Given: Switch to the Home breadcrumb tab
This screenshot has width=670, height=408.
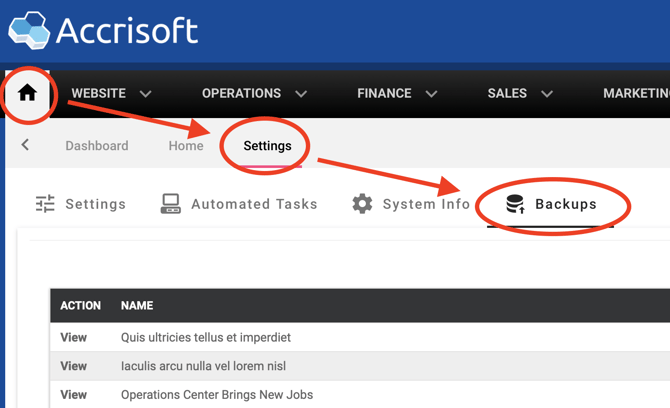Looking at the screenshot, I should coord(186,145).
